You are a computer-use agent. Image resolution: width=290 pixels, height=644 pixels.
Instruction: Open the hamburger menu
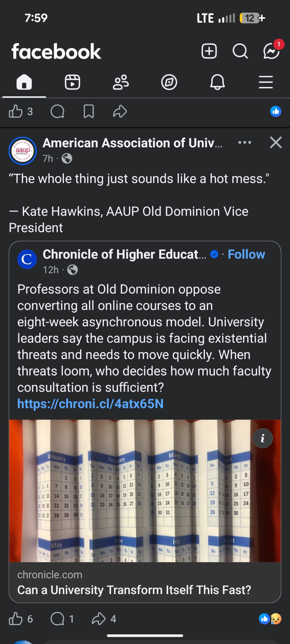[266, 82]
